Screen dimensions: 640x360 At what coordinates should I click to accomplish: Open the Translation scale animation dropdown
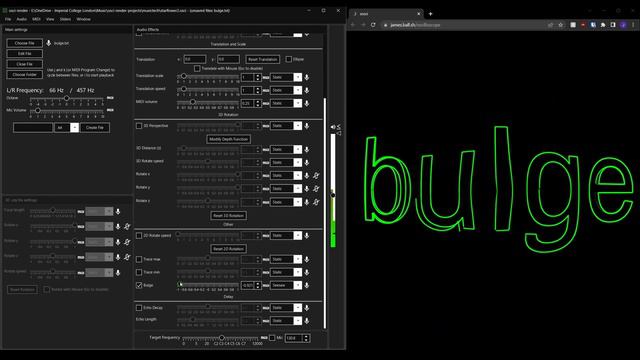286,77
